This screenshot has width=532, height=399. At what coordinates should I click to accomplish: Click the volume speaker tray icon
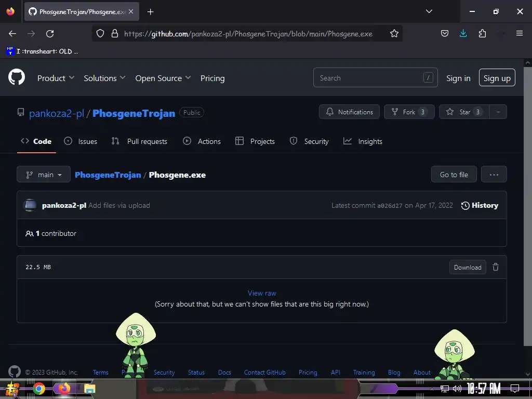pyautogui.click(x=457, y=389)
